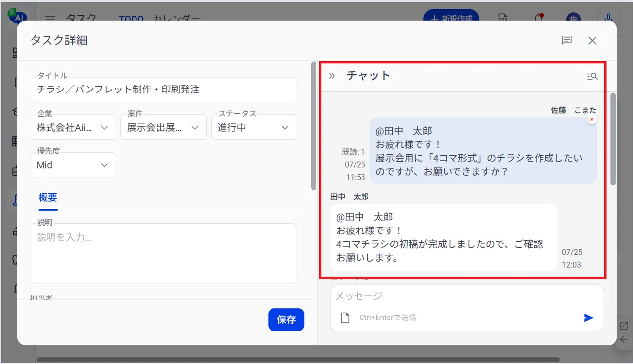Viewport: 633px width, 364px height.
Task: Click the タイトル input field
Action: click(163, 90)
